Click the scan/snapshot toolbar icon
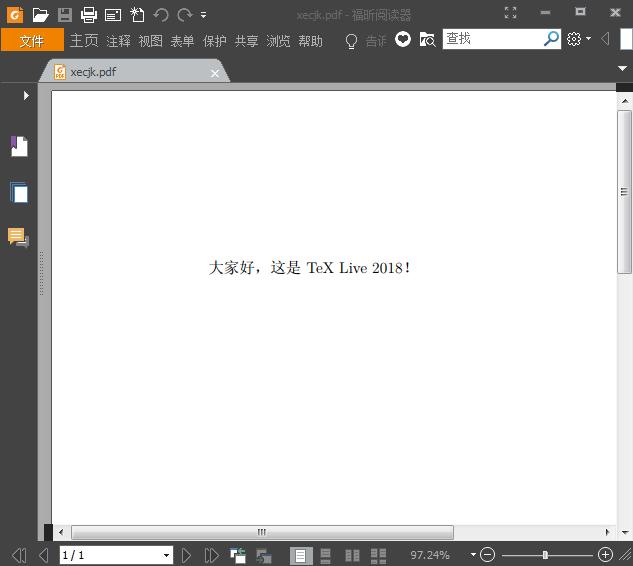This screenshot has height=566, width=633. (x=113, y=15)
